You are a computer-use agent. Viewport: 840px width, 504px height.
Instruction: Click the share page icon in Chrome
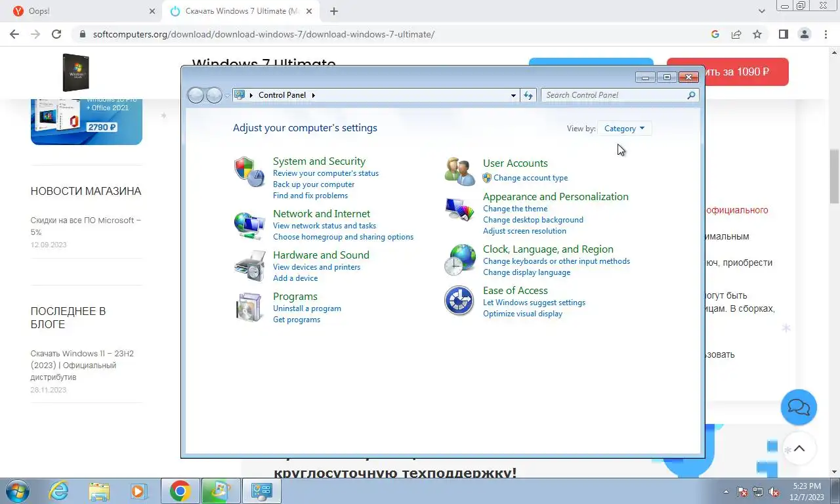point(736,34)
